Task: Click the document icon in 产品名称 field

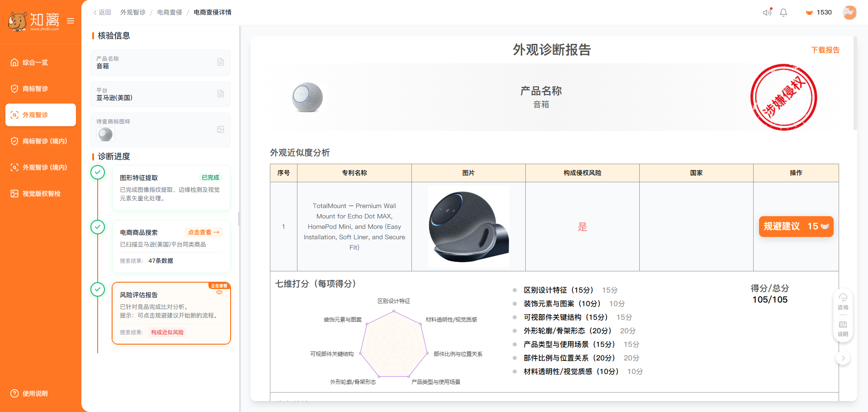Action: coord(221,62)
